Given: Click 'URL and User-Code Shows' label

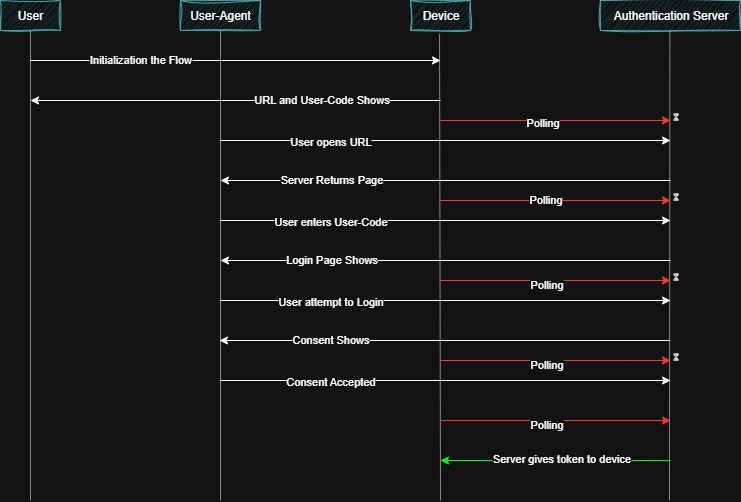Looking at the screenshot, I should 321,101.
